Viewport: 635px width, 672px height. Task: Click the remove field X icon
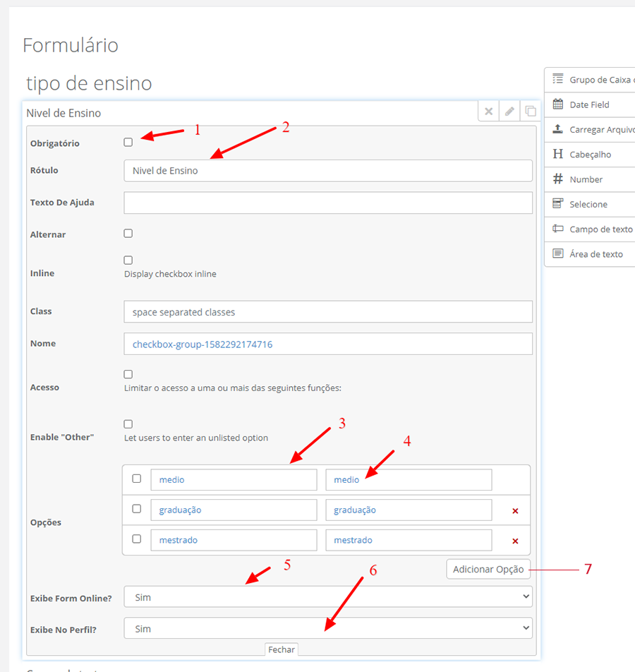tap(488, 112)
